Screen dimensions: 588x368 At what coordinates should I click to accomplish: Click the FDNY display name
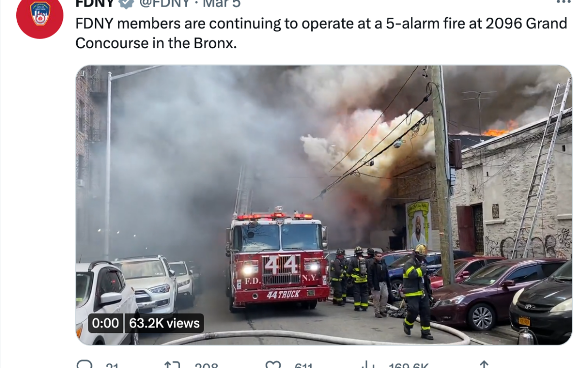click(95, 4)
